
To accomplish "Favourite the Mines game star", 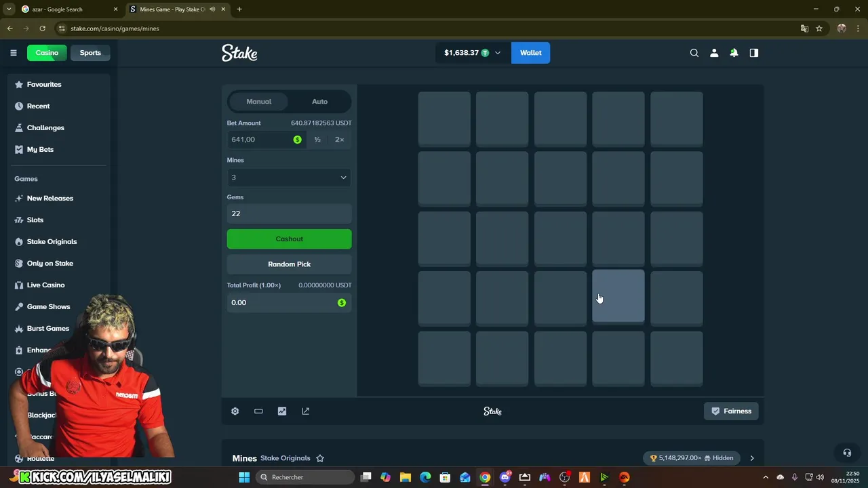I will (320, 458).
